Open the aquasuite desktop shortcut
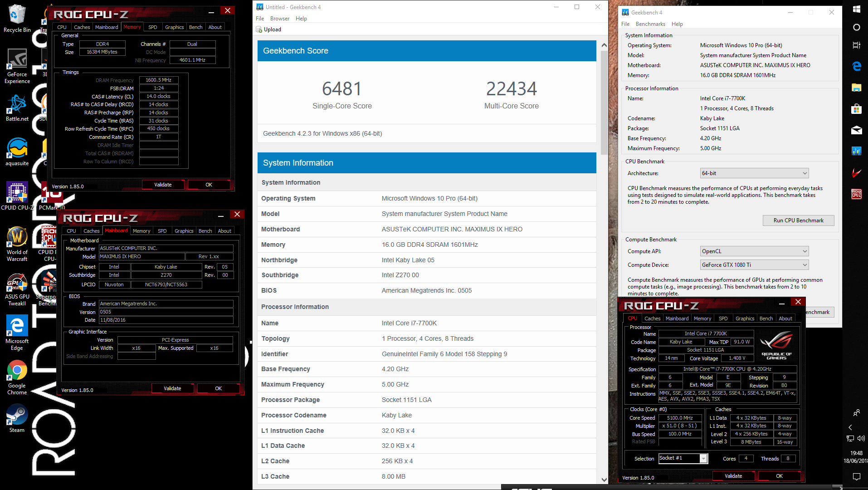This screenshot has width=868, height=490. 17,152
